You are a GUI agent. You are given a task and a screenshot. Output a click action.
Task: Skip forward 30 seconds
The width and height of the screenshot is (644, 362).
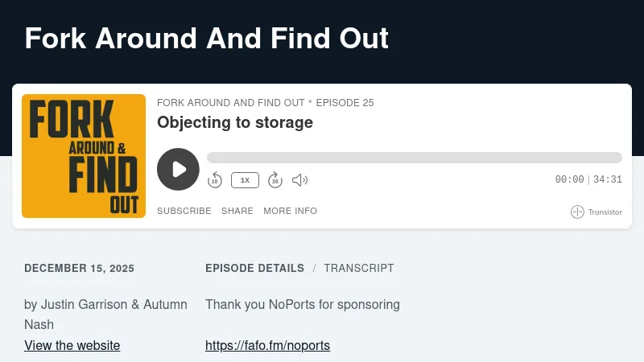coord(275,180)
